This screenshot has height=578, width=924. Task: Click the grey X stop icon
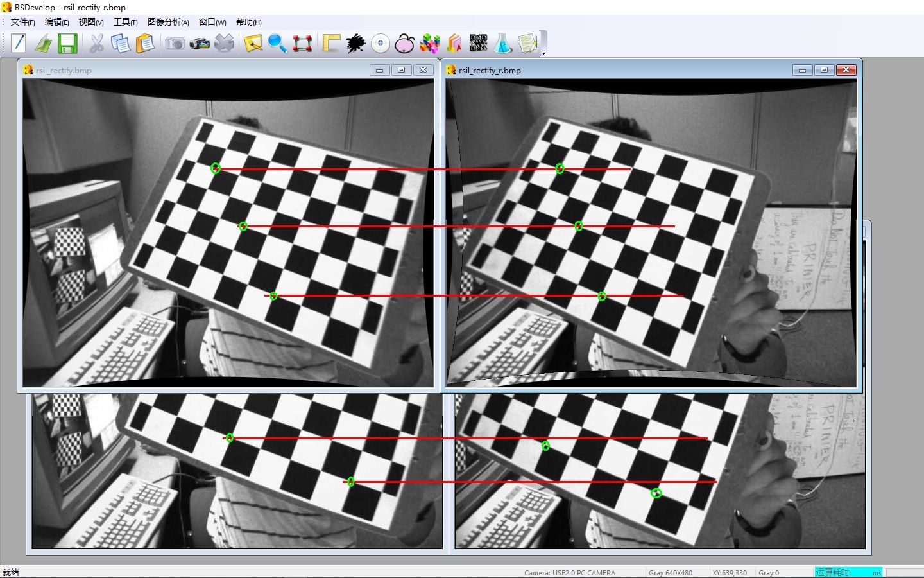coord(224,43)
